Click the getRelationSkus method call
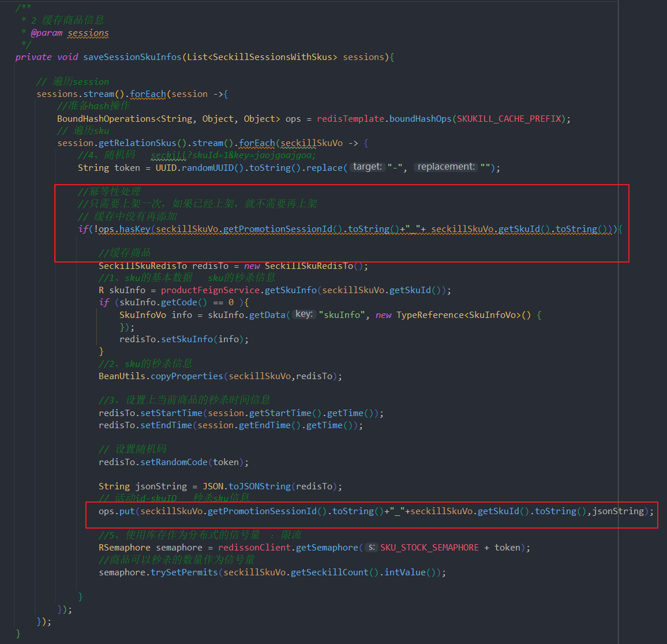 137,143
